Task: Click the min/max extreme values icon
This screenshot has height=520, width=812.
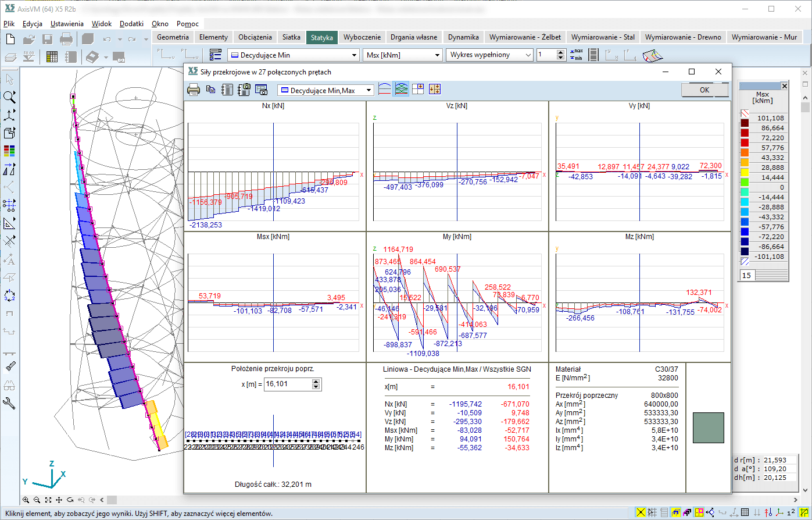Action: (x=576, y=55)
